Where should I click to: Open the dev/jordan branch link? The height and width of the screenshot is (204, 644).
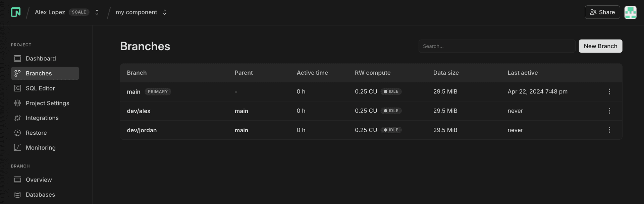[142, 130]
